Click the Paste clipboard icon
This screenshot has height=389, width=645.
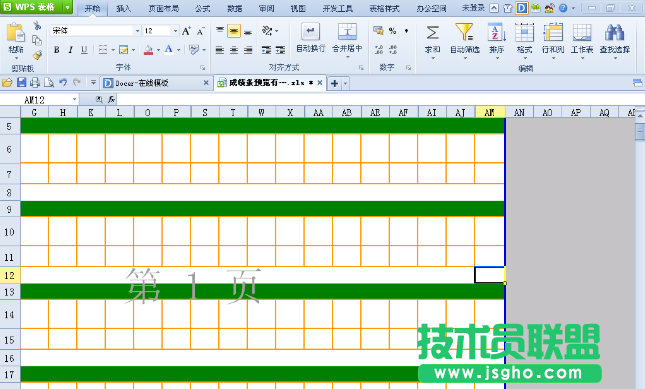coord(16,33)
